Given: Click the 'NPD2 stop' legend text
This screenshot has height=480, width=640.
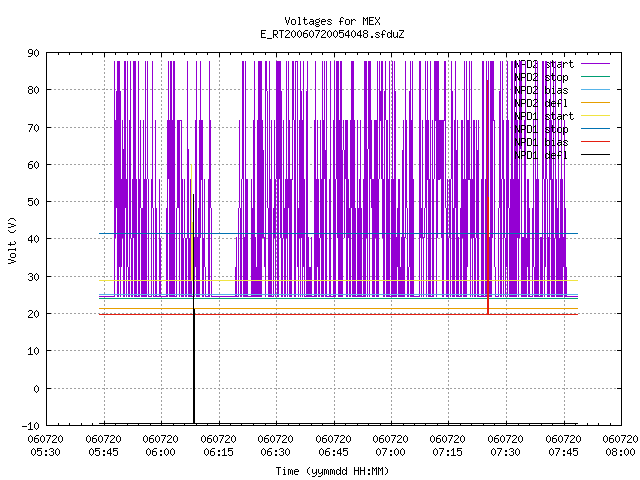Looking at the screenshot, I should click(x=541, y=77).
